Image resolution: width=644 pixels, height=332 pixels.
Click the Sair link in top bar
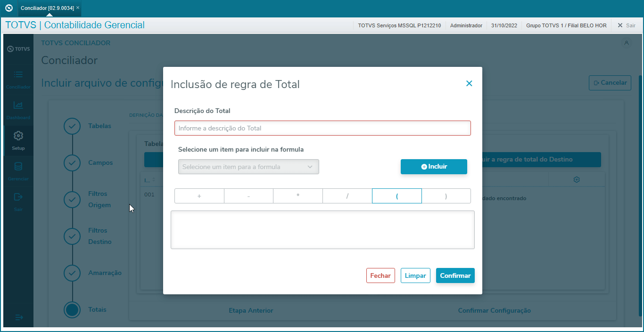pyautogui.click(x=627, y=25)
